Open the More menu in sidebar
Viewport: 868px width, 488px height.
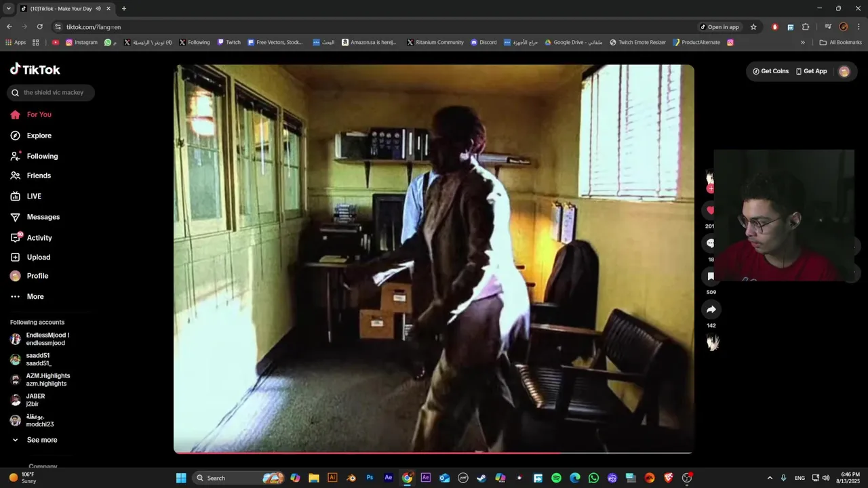27,297
